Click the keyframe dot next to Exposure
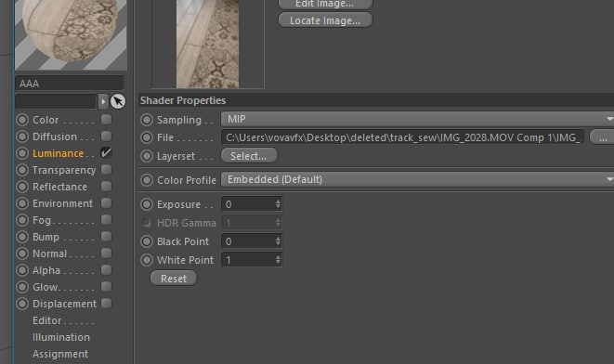 point(147,204)
